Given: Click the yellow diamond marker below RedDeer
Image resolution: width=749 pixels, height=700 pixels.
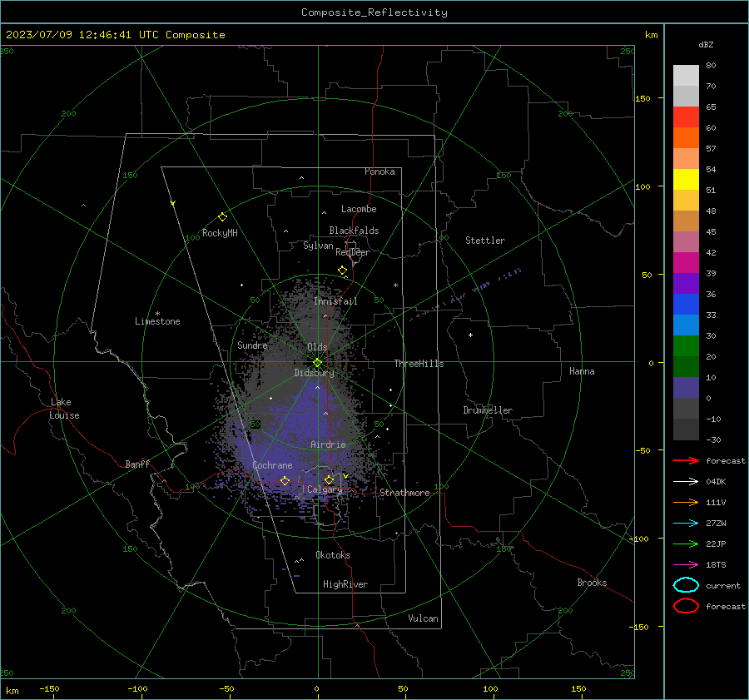Looking at the screenshot, I should click(x=343, y=271).
